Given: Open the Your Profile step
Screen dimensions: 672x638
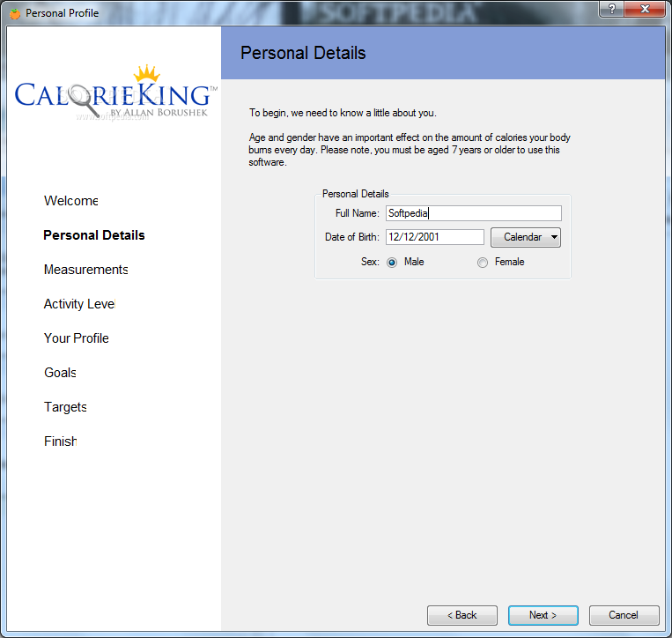Looking at the screenshot, I should 77,338.
